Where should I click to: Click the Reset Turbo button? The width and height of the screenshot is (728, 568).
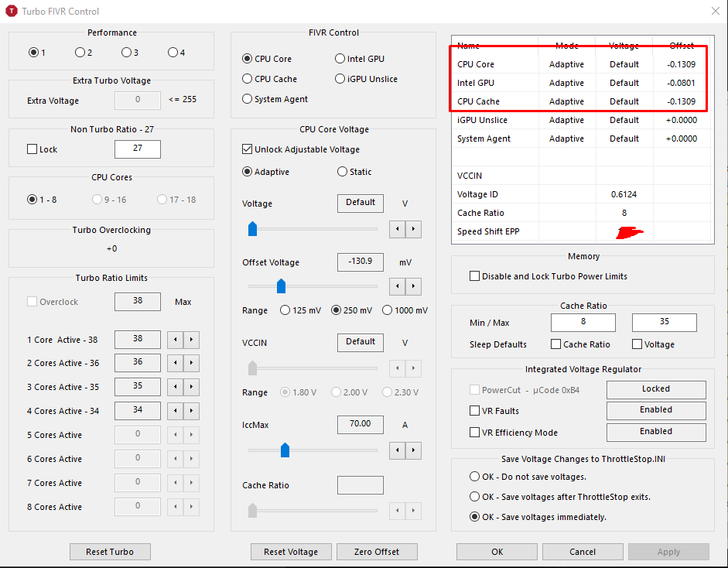click(110, 552)
